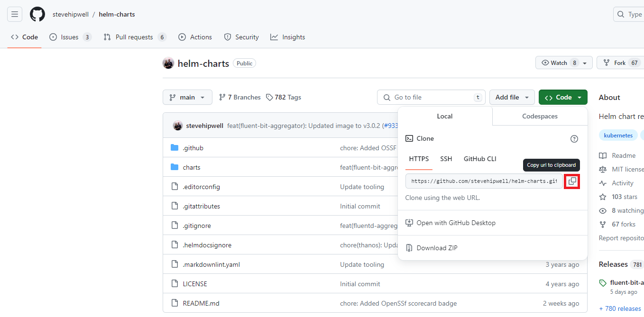Go to the Actions tab

click(x=195, y=37)
